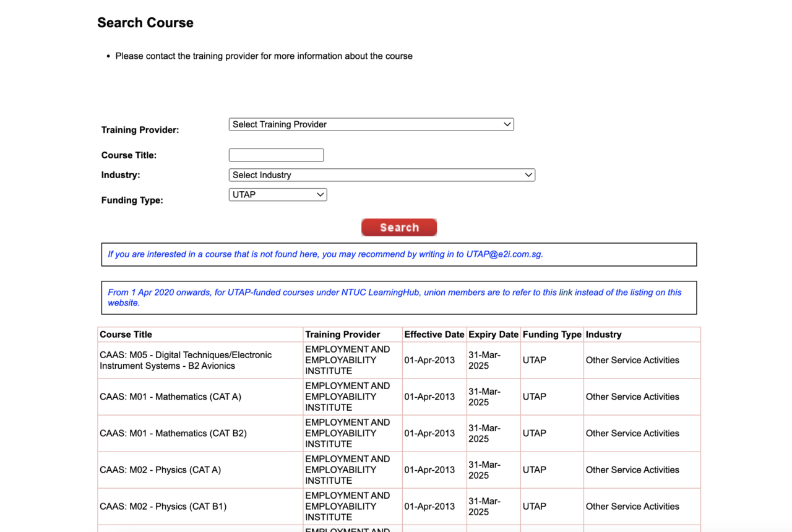Click the red Search button
Image resolution: width=792 pixels, height=532 pixels.
coord(398,227)
